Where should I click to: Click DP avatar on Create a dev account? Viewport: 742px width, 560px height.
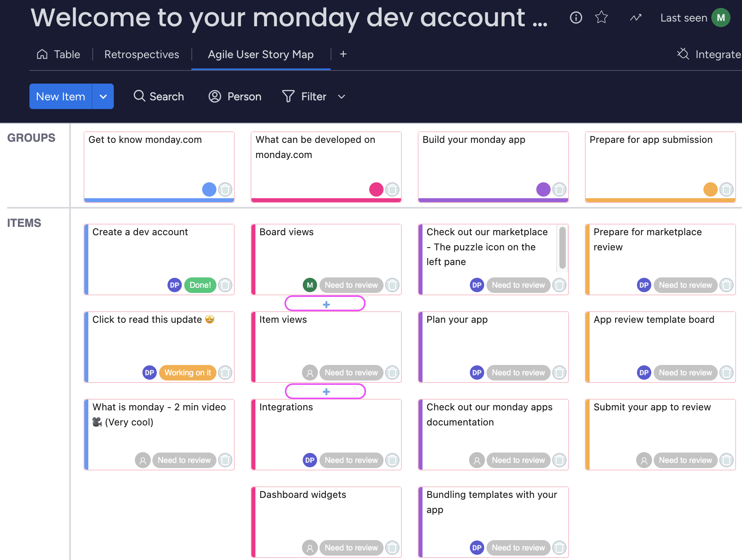174,285
